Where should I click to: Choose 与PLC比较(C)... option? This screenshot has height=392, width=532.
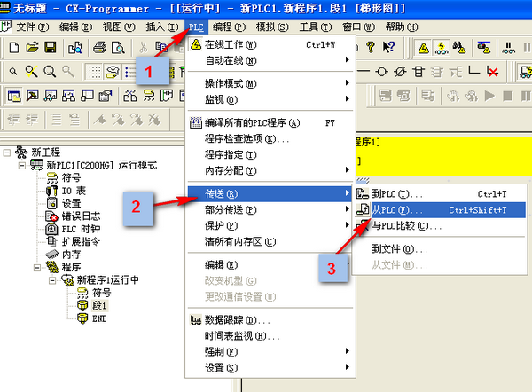440,225
